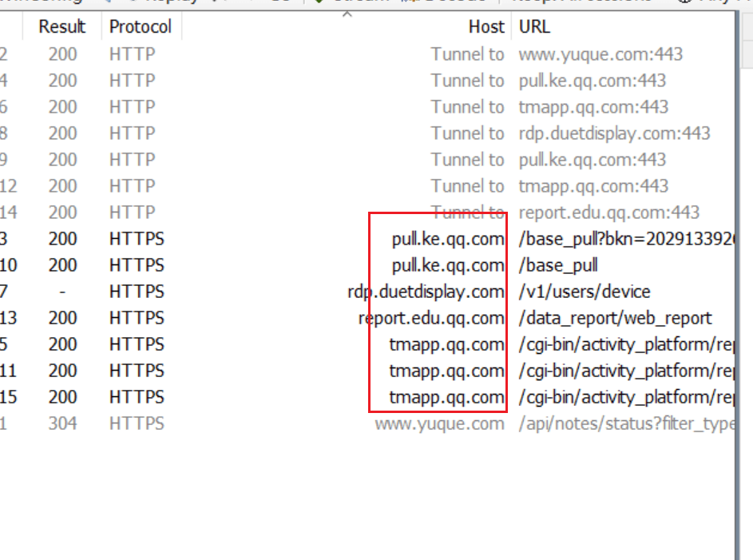Select tmapp.qq.com:443 in session row 6
Image resolution: width=753 pixels, height=560 pixels.
click(593, 107)
